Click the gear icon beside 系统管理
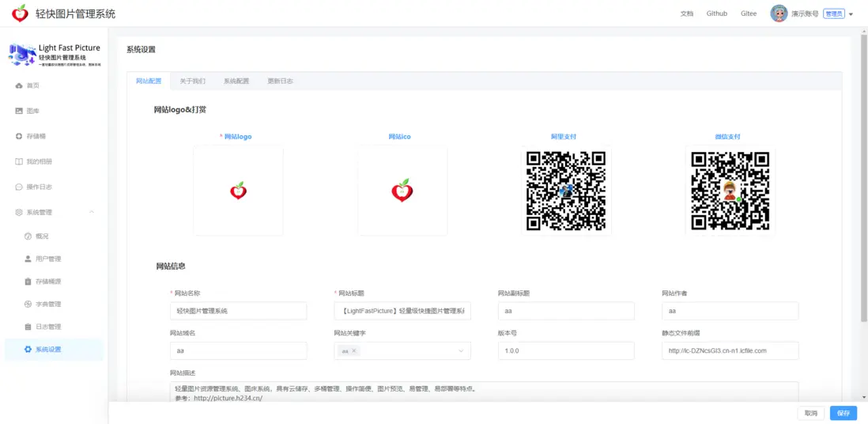The width and height of the screenshot is (868, 424). (19, 212)
